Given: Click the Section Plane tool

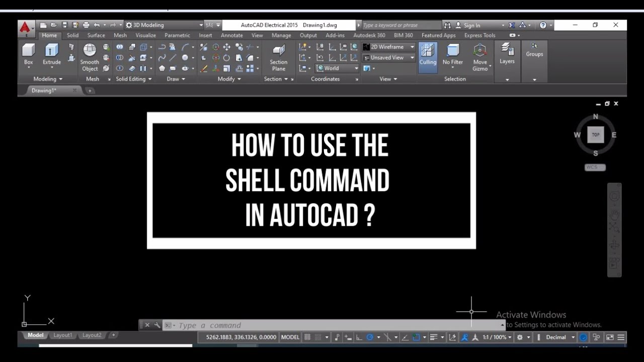Looking at the screenshot, I should point(278,57).
